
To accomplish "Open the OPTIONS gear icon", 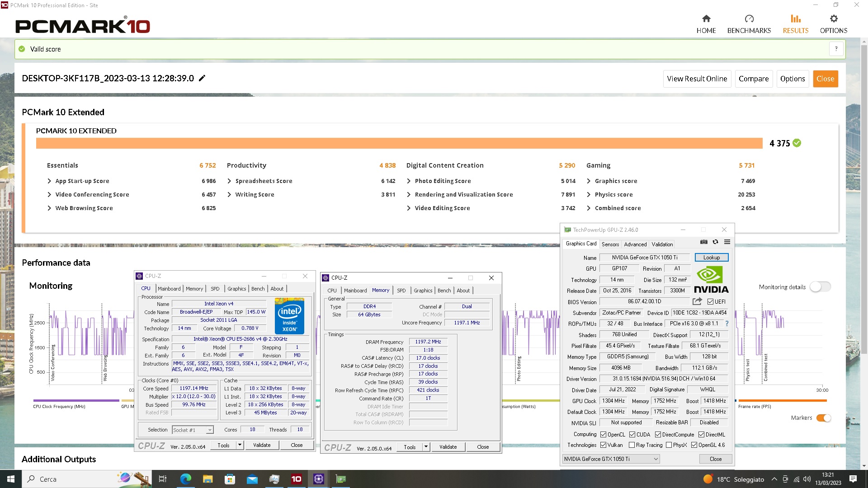I will click(x=834, y=19).
